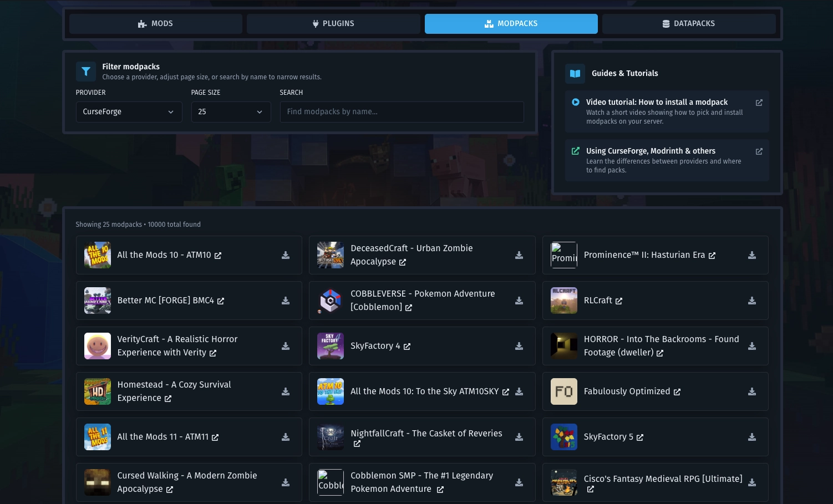This screenshot has height=504, width=833.
Task: Download All the Mods 10: To the Sky
Action: (x=519, y=391)
